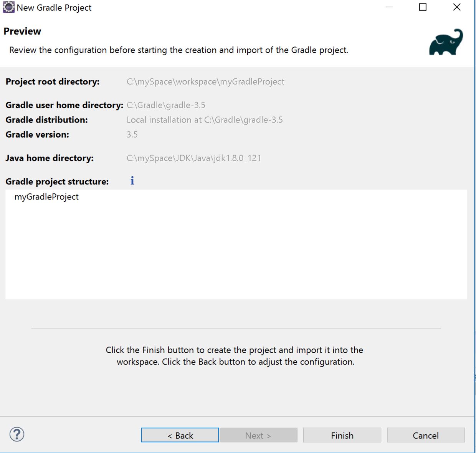Click the info icon beside Gradle project structure
Viewport: 476px width, 453px height.
pyautogui.click(x=132, y=181)
